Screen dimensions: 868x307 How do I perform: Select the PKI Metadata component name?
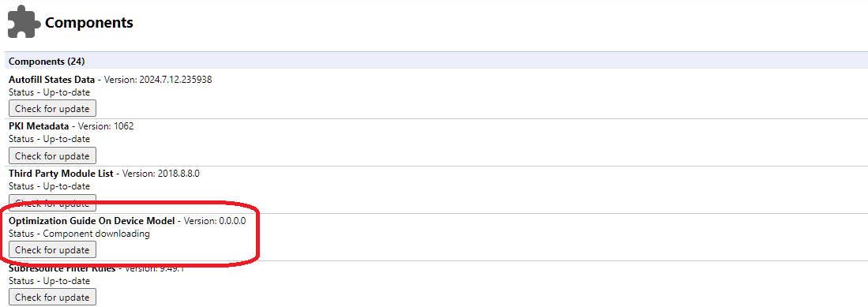tap(39, 126)
